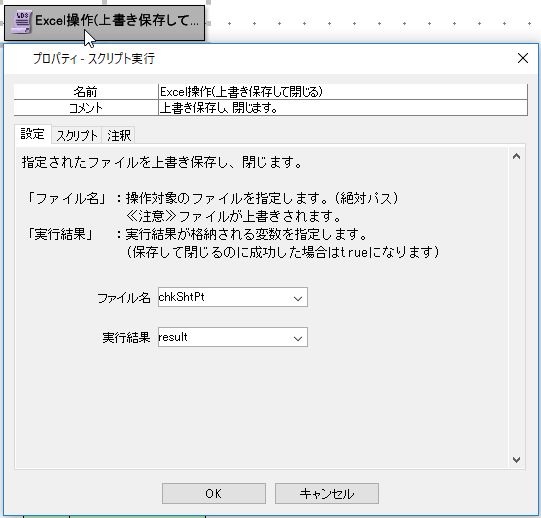The image size is (541, 518).
Task: Click the dialog title プロパティ - スクリプト実行
Action: [94, 59]
